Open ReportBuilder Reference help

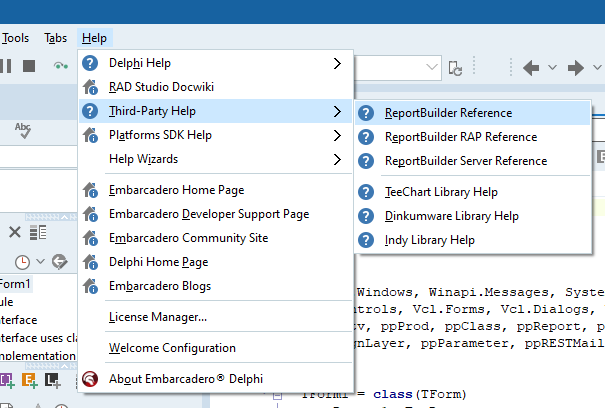473,113
